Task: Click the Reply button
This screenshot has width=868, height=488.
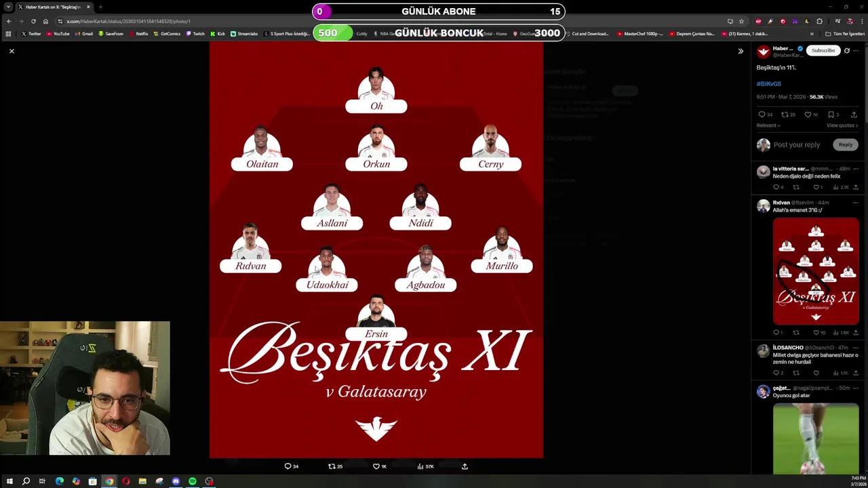Action: [845, 144]
